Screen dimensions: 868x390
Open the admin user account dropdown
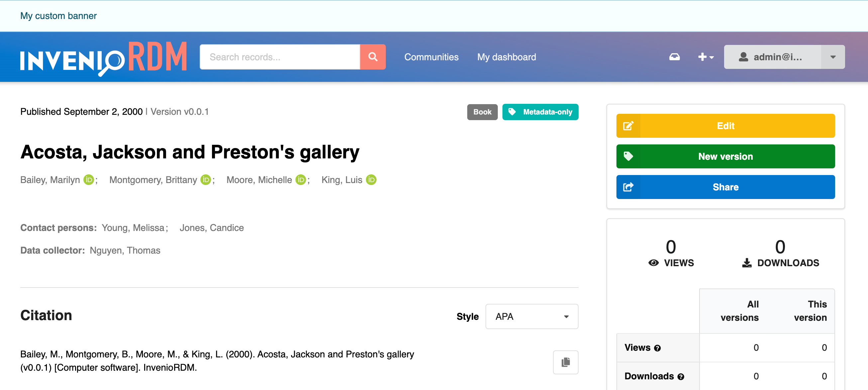(784, 57)
